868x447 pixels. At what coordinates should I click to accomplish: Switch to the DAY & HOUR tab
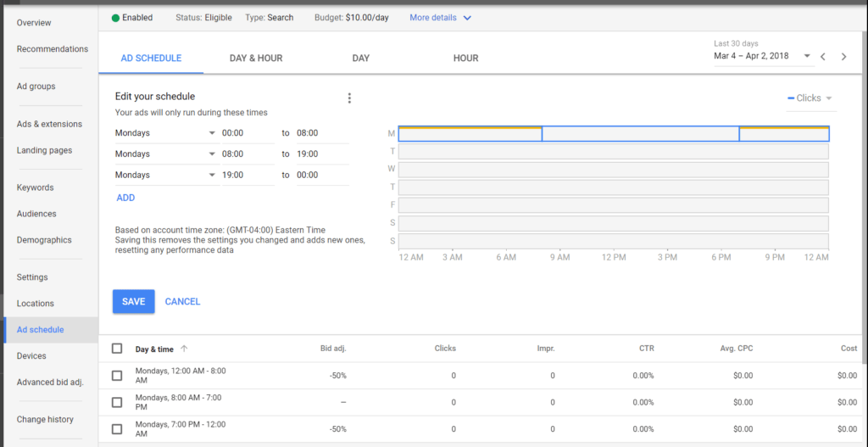(256, 59)
